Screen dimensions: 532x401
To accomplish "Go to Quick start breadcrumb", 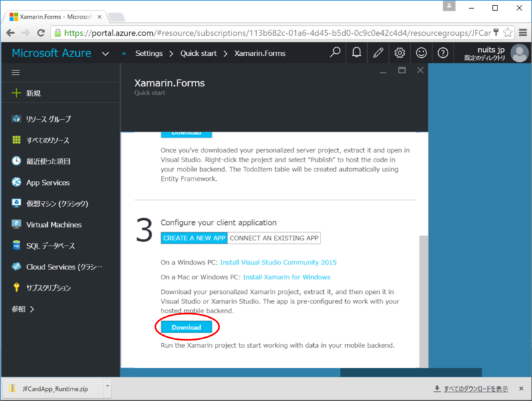I will (198, 53).
